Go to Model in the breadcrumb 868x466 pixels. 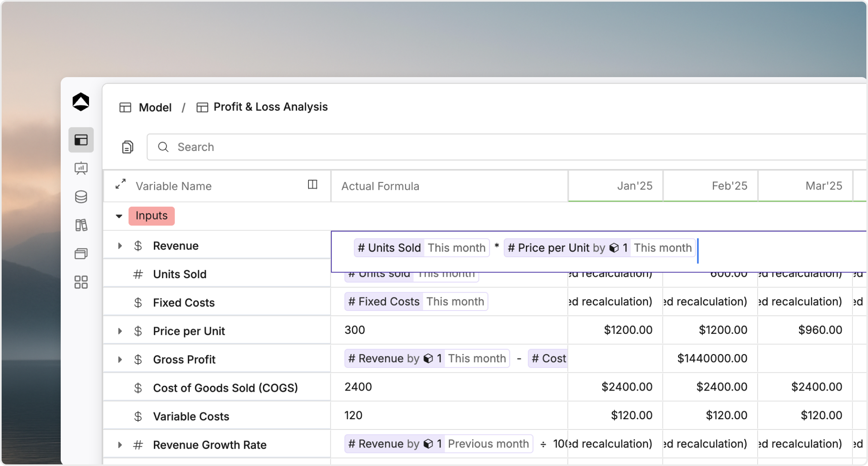click(x=155, y=107)
